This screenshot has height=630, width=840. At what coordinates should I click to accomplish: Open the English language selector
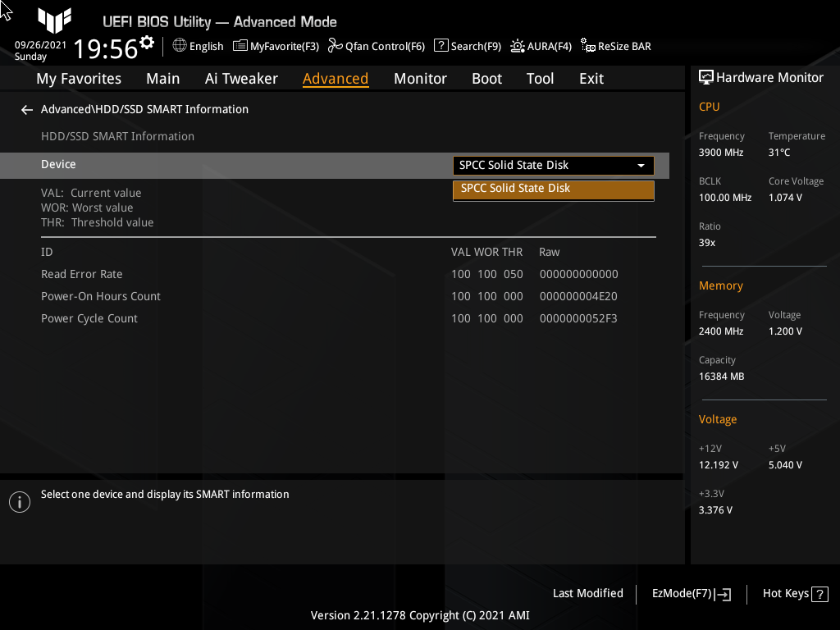197,47
